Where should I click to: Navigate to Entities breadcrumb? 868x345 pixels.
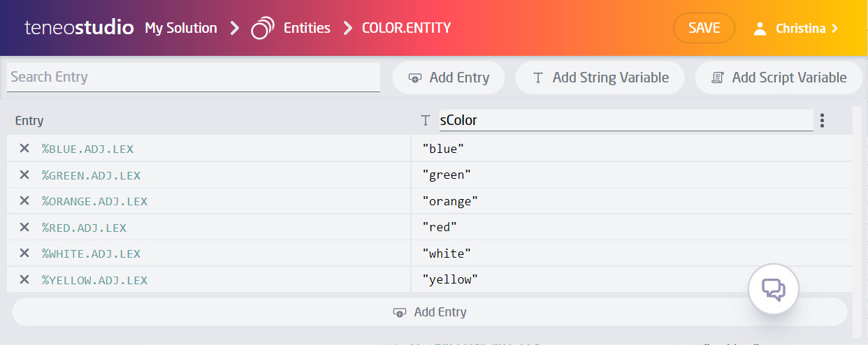[307, 29]
